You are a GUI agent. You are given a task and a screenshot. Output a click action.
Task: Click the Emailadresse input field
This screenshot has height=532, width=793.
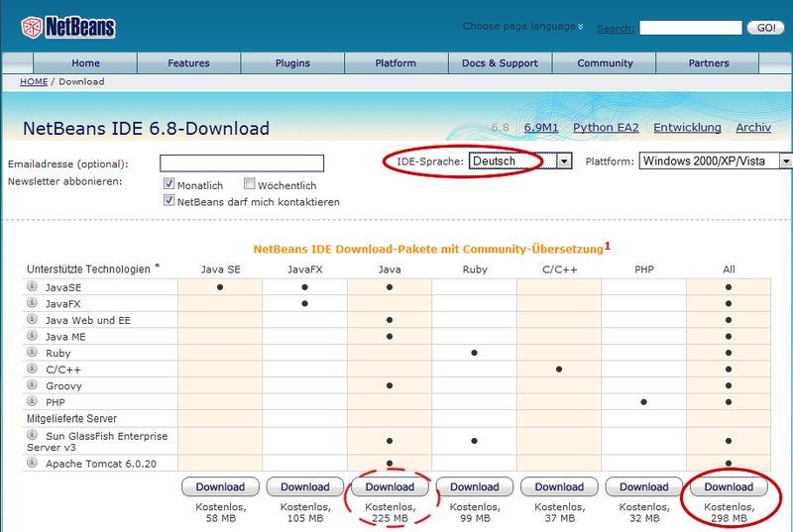tap(242, 163)
